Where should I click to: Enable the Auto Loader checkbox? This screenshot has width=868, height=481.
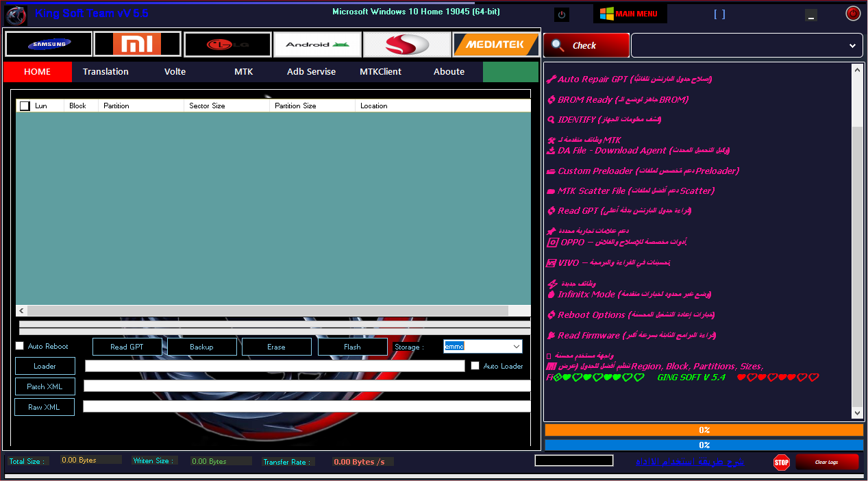[475, 366]
